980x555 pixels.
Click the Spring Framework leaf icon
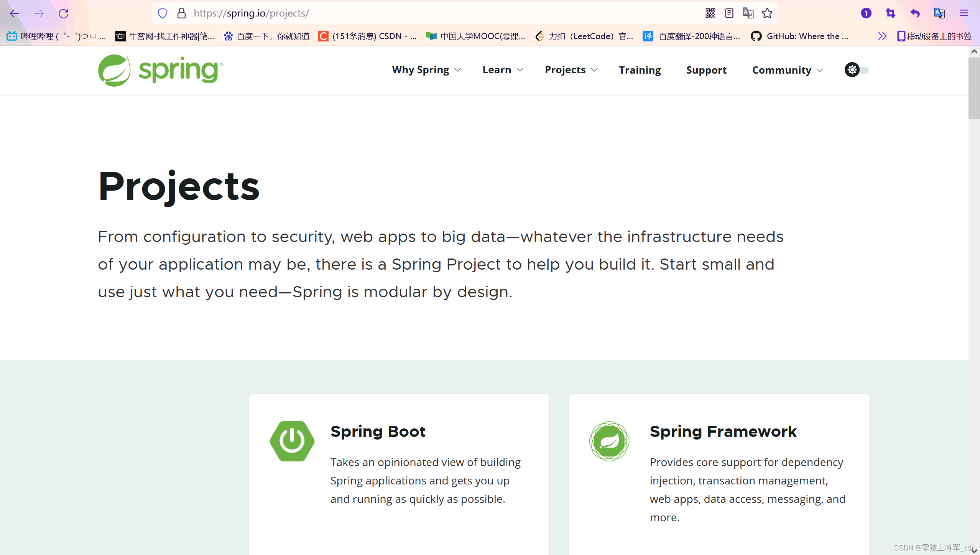click(609, 441)
